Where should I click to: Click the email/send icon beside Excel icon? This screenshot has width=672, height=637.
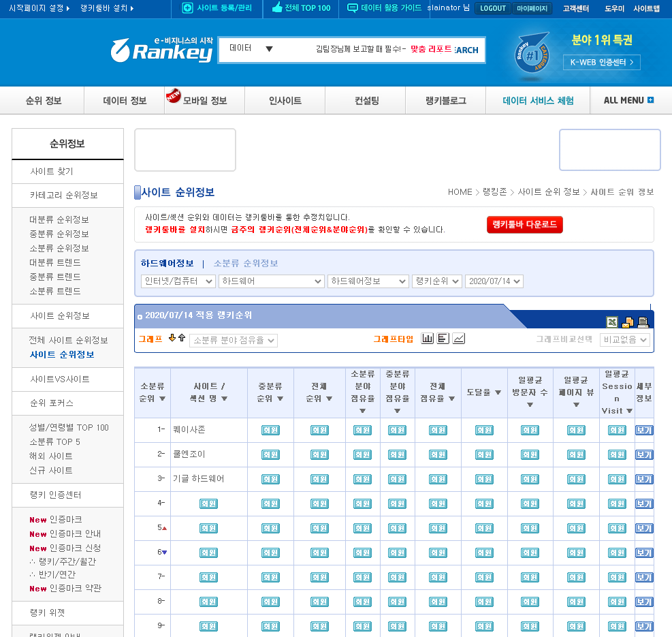(627, 322)
